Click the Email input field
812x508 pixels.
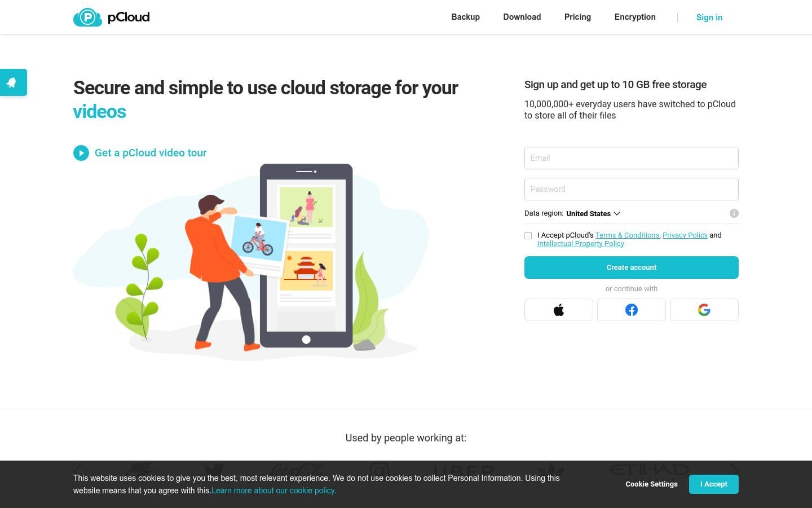pos(631,158)
